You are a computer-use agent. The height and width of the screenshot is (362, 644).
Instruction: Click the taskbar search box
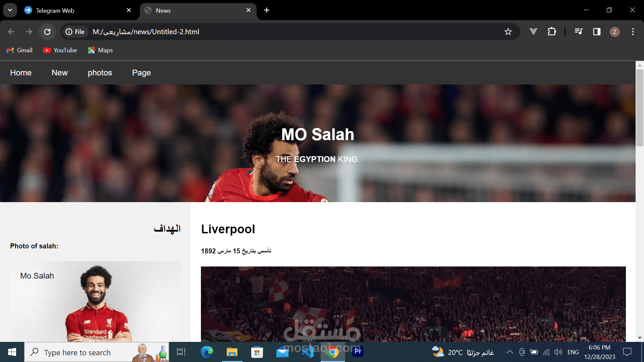[97, 352]
